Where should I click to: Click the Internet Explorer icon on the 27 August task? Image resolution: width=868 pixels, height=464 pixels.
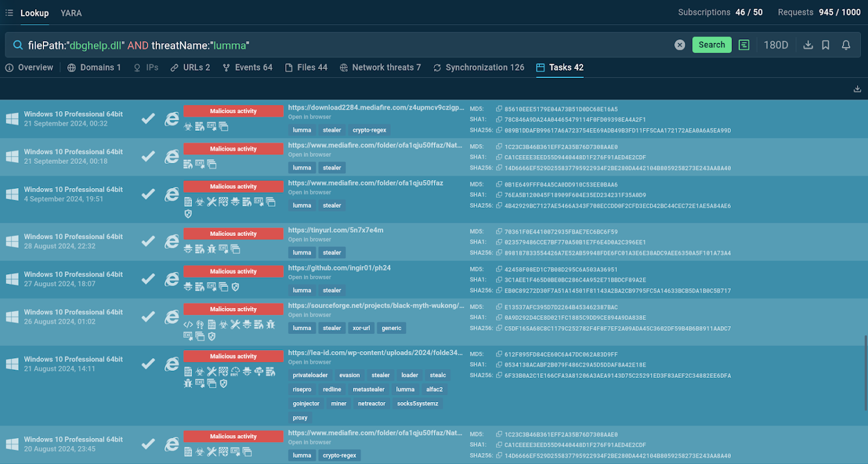[x=171, y=279]
